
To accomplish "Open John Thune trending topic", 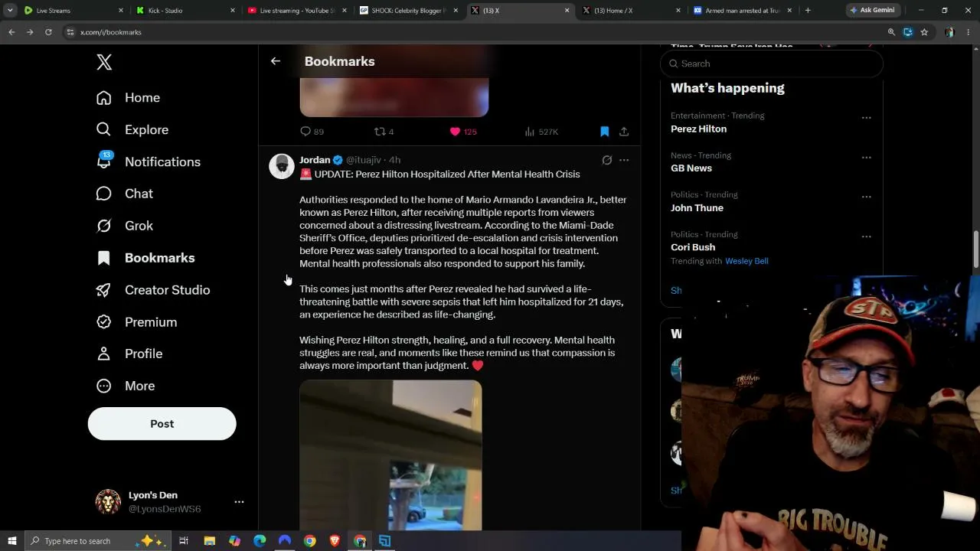I will [697, 208].
